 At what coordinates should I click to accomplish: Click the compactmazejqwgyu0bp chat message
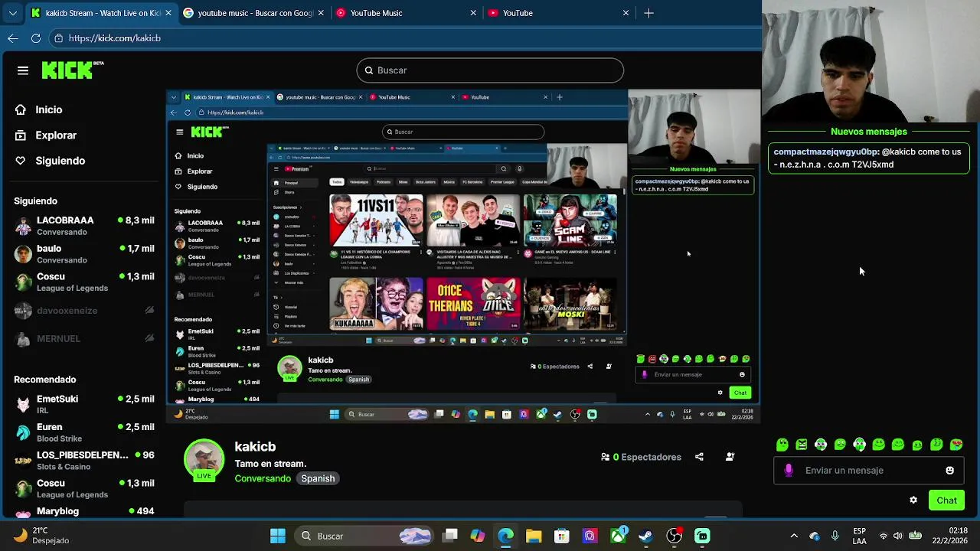coord(869,158)
